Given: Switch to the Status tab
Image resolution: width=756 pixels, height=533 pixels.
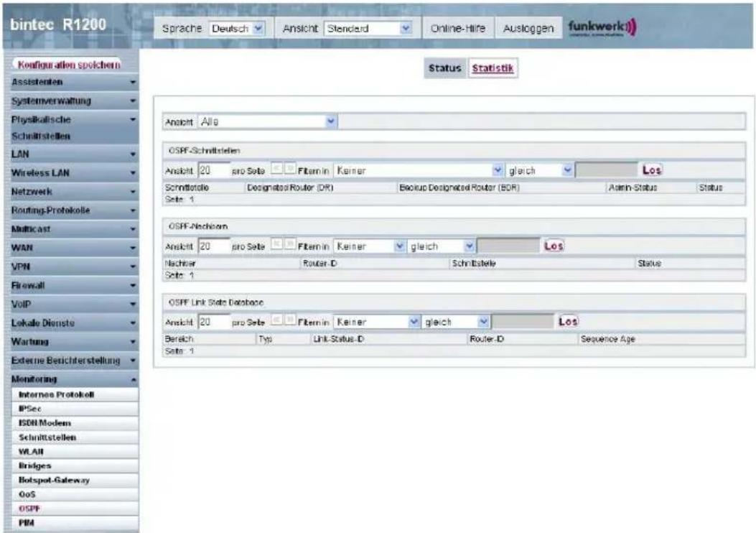Looking at the screenshot, I should 444,68.
